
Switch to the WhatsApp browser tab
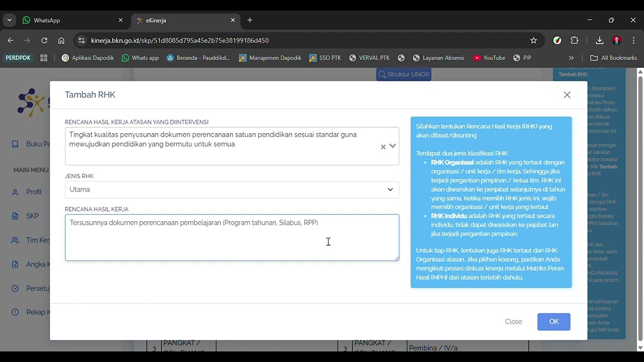coord(73,20)
